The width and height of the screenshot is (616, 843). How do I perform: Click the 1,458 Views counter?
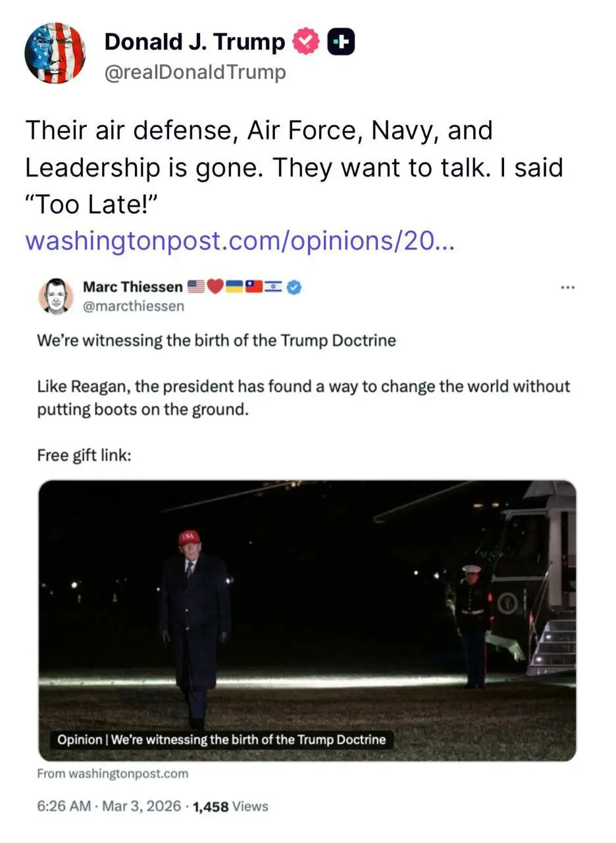(x=230, y=806)
